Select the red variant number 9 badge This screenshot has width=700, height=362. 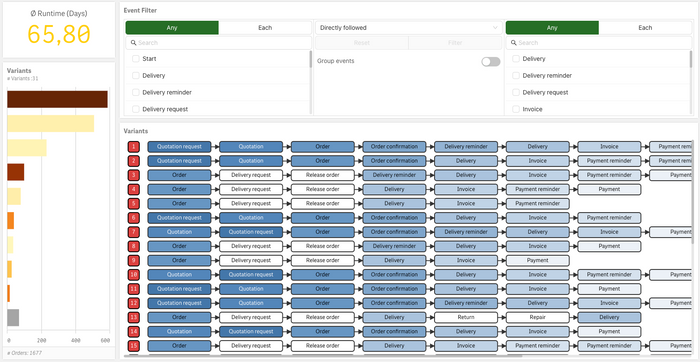133,260
